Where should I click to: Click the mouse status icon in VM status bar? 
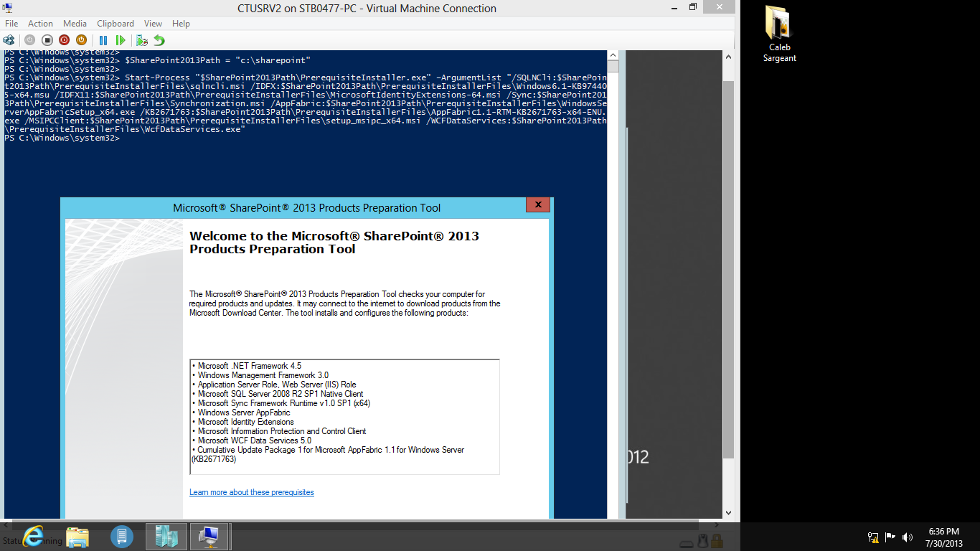(x=703, y=542)
